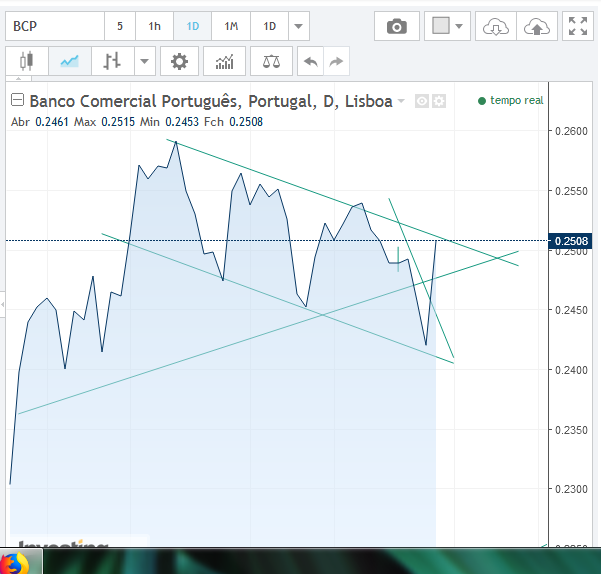Select the 5 minute interval
The image size is (601, 574).
[120, 26]
